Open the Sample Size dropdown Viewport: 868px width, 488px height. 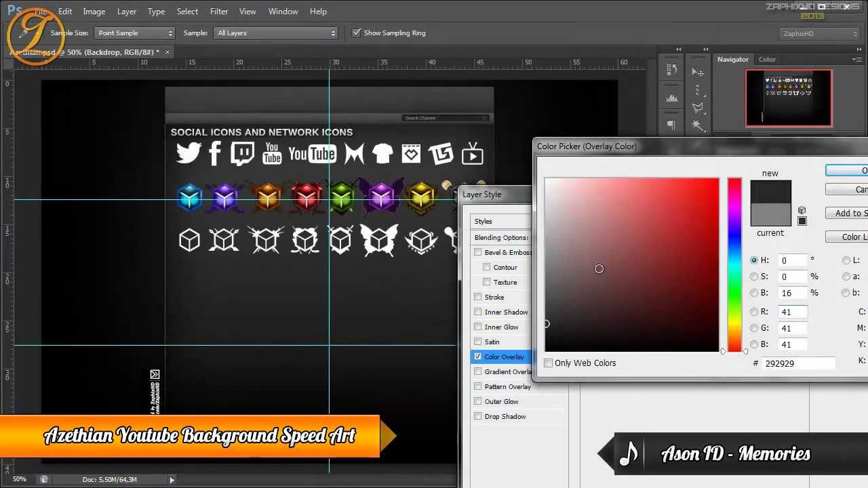click(x=134, y=33)
